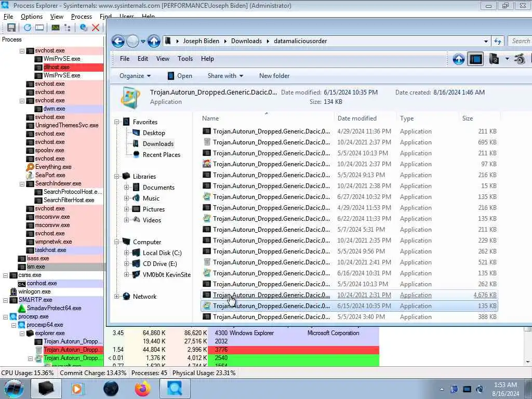Expand Local Disk (C:) node
532x399 pixels.
tap(127, 253)
